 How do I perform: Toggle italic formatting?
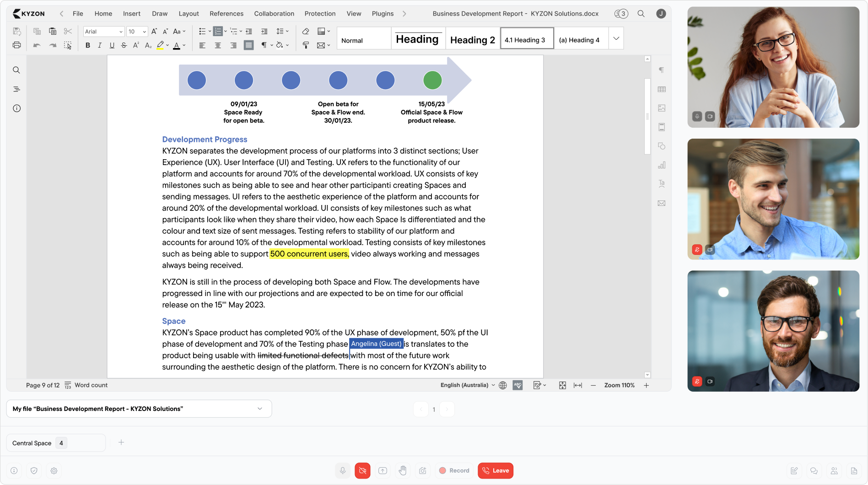point(100,45)
